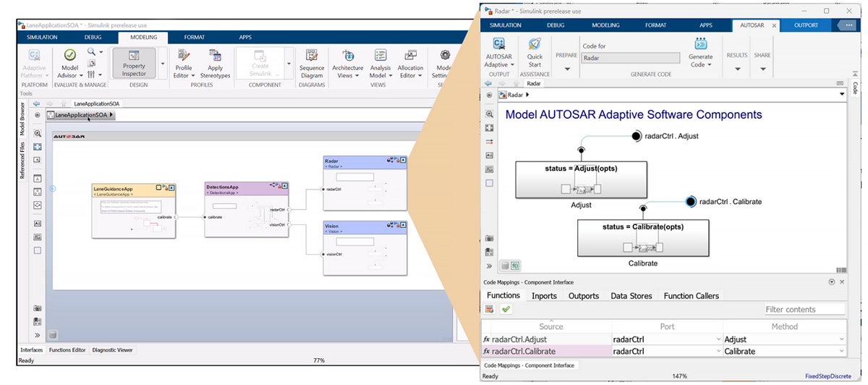Image resolution: width=868 pixels, height=385 pixels.
Task: Click the Filter contents search field
Action: click(804, 310)
